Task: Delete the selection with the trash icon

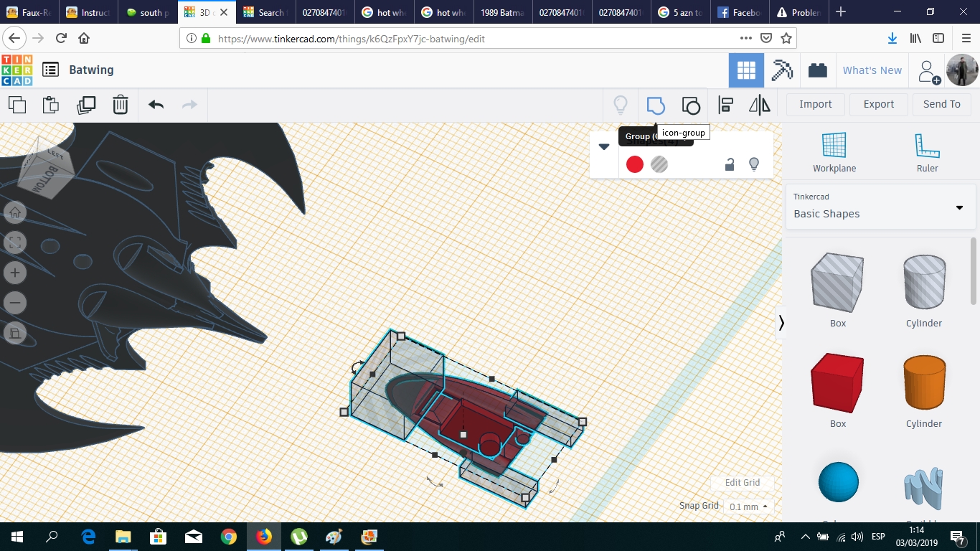Action: (121, 105)
